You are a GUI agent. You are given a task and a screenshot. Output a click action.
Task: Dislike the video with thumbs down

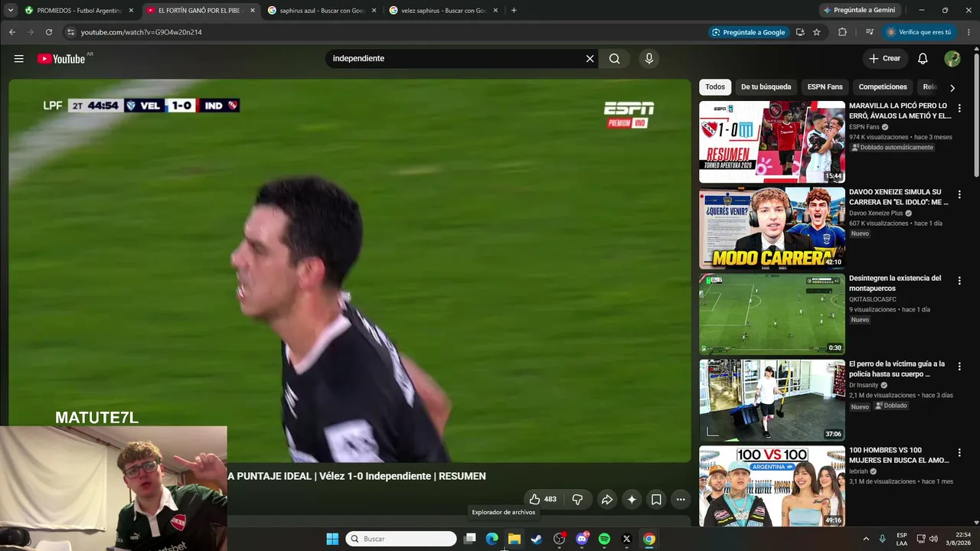pyautogui.click(x=577, y=500)
